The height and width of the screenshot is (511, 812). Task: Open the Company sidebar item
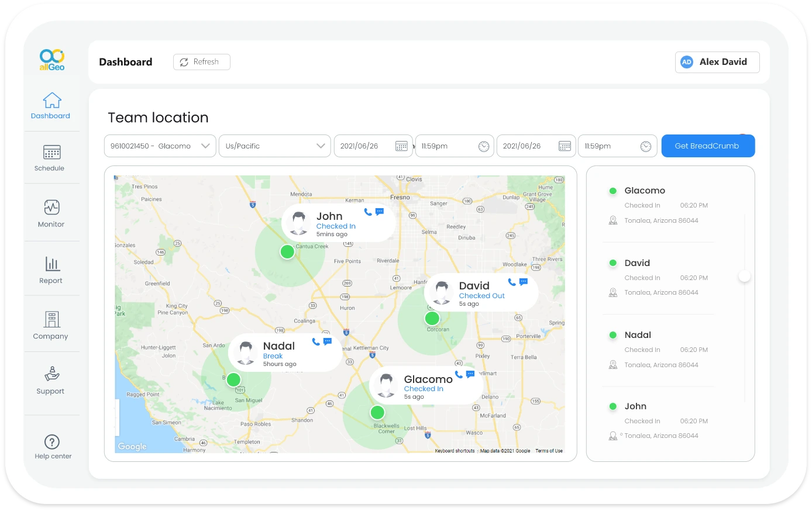click(x=51, y=325)
